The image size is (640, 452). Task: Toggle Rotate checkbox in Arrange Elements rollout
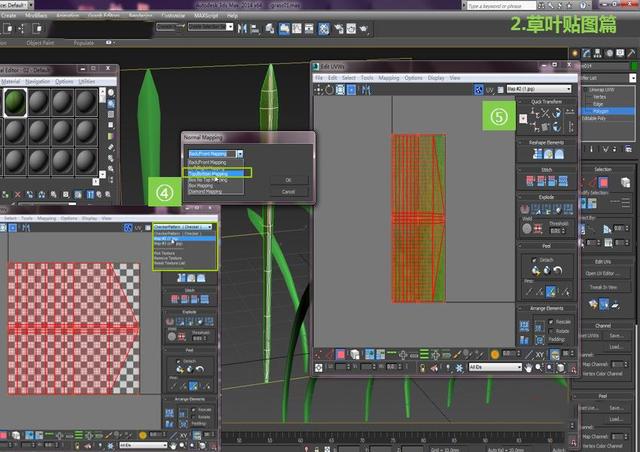point(551,331)
